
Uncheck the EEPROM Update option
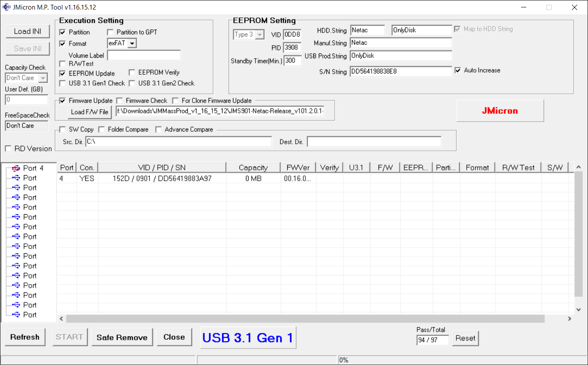(63, 73)
